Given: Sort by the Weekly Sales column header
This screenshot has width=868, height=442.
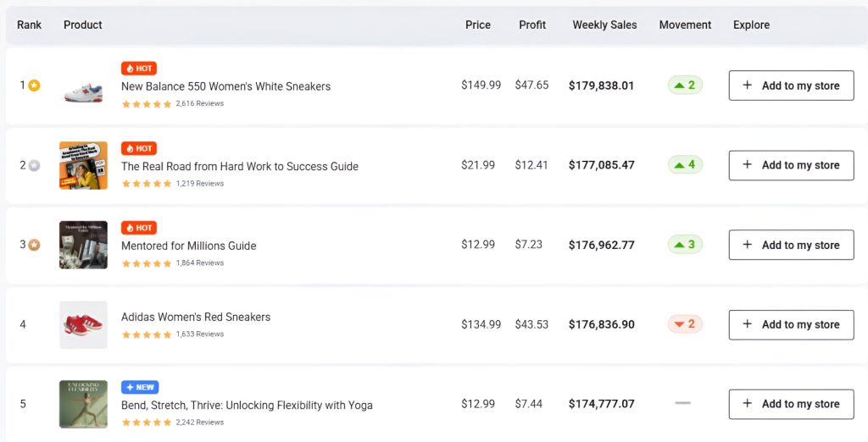Looking at the screenshot, I should 604,25.
